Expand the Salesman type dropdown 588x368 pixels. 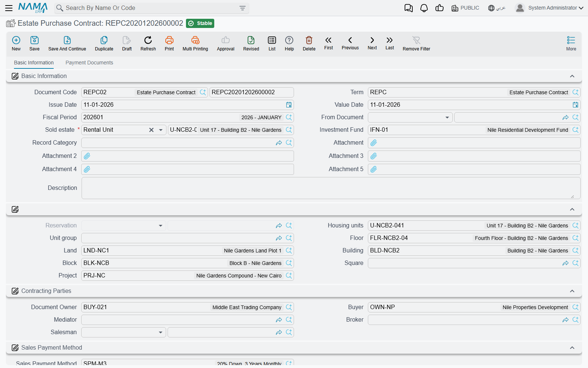(x=161, y=332)
